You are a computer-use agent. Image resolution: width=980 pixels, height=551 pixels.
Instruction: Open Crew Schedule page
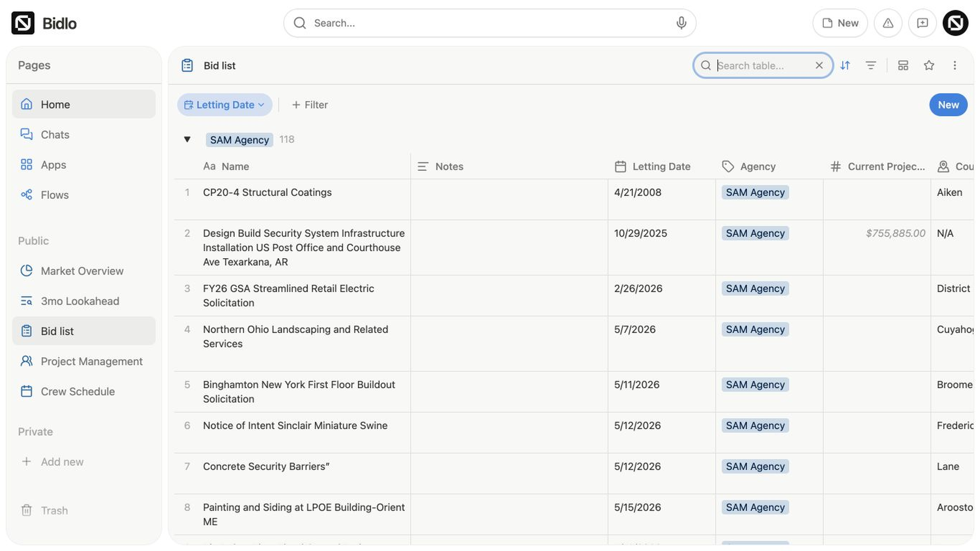pyautogui.click(x=84, y=391)
